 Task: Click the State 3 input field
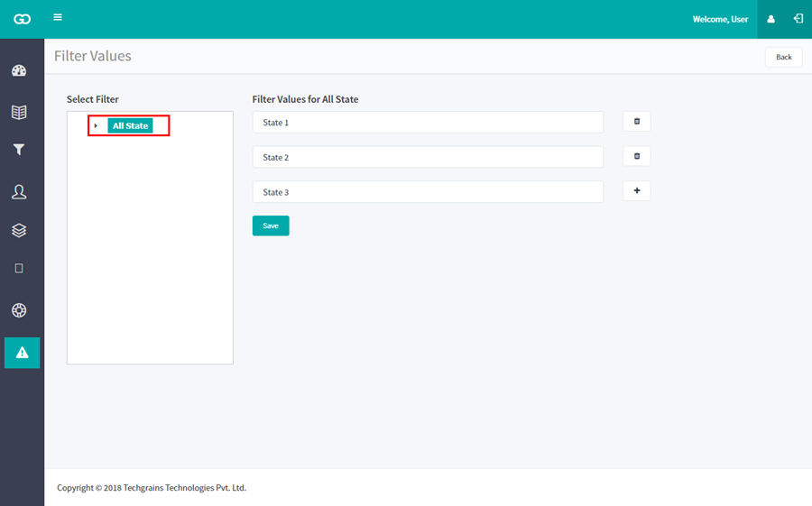pyautogui.click(x=429, y=191)
